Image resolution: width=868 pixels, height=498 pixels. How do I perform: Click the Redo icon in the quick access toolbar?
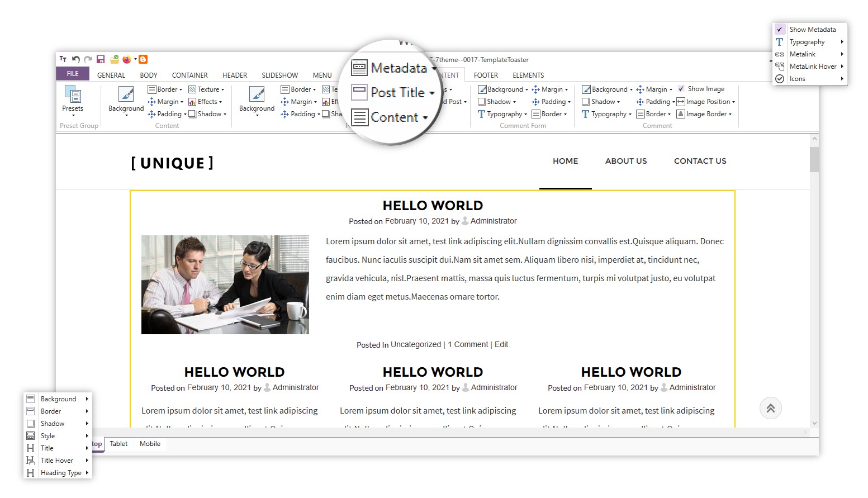coord(88,59)
